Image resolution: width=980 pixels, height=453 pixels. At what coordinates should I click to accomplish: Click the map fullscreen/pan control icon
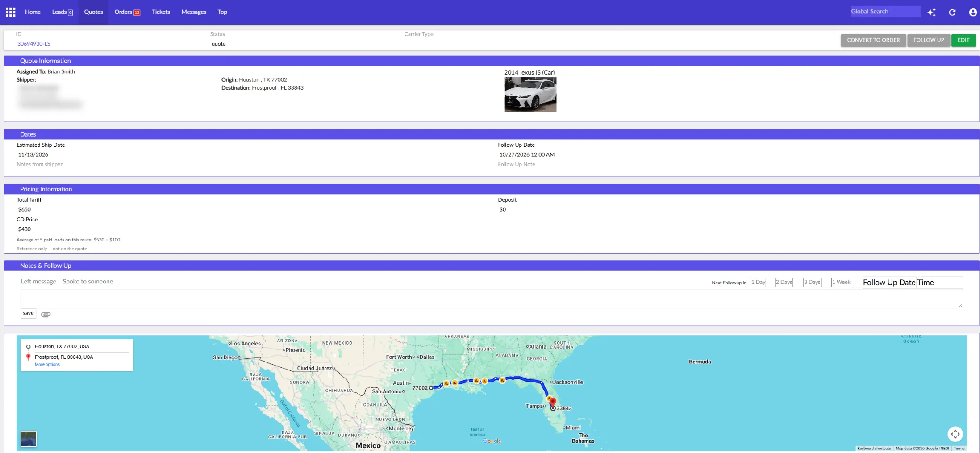955,434
